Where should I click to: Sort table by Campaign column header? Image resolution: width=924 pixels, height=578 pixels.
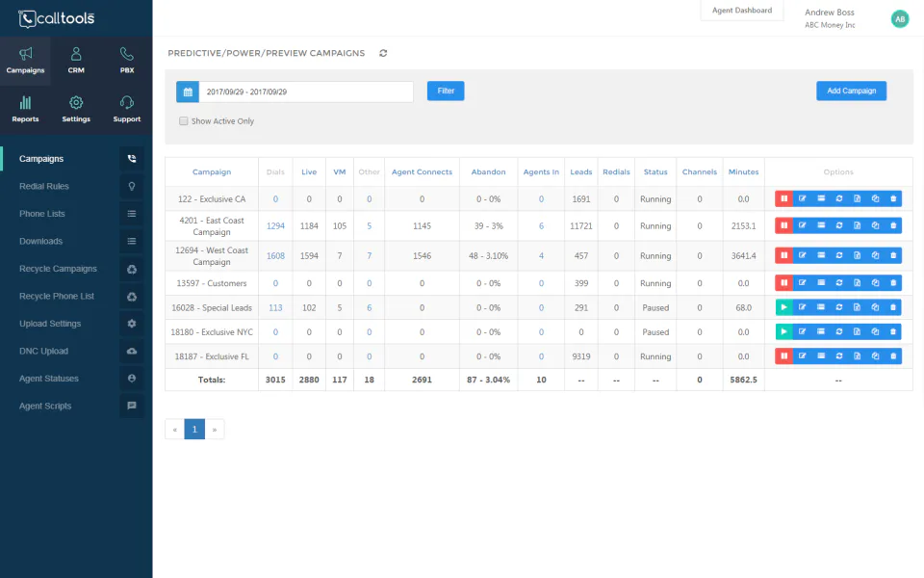212,171
